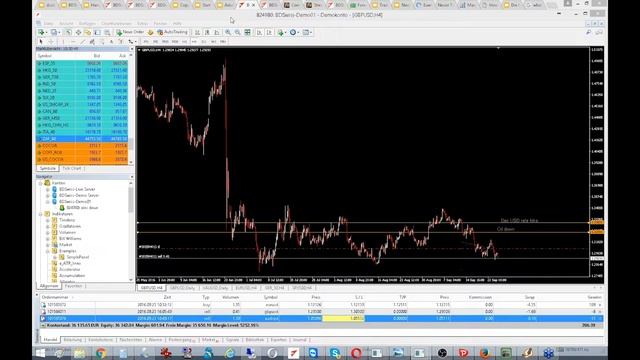Select the candlestick chart type icon
The height and width of the screenshot is (360, 640).
[207, 32]
